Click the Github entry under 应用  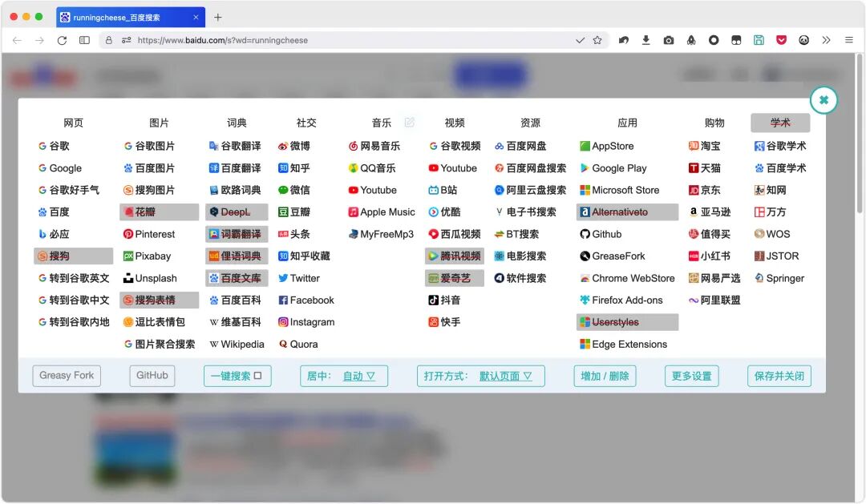tap(601, 234)
